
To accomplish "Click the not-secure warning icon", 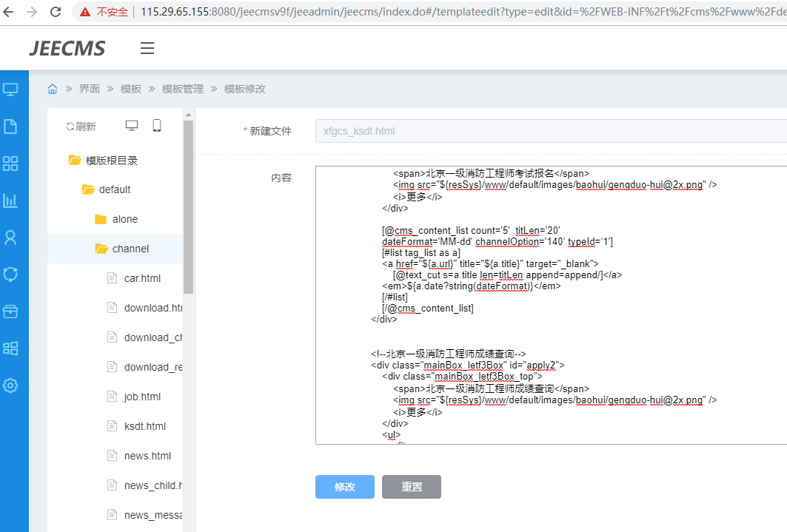I will click(x=85, y=12).
